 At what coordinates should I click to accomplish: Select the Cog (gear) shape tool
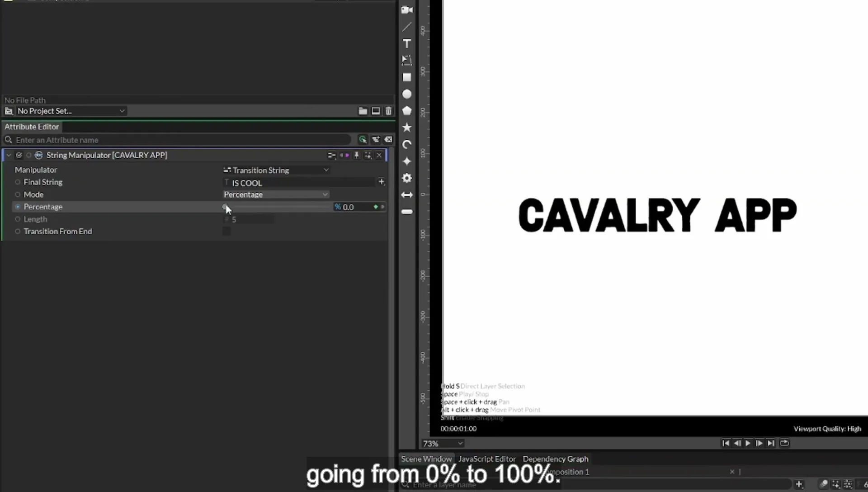tap(407, 178)
